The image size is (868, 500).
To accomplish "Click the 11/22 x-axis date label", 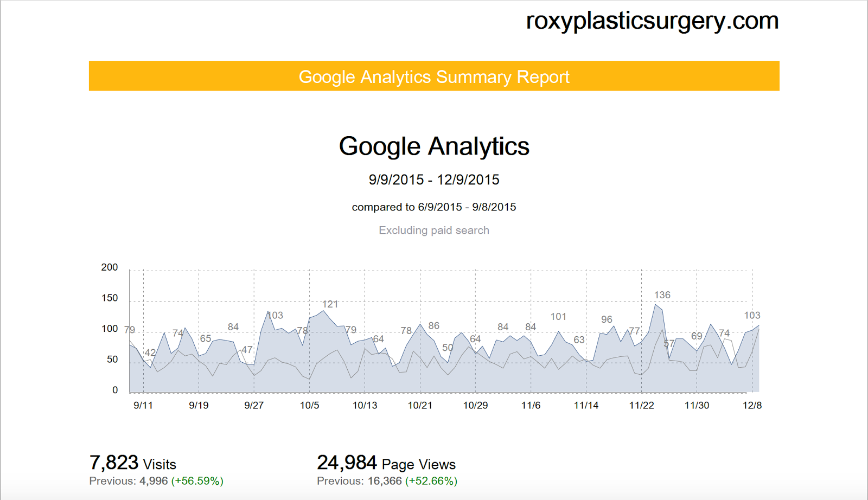I will pos(642,405).
